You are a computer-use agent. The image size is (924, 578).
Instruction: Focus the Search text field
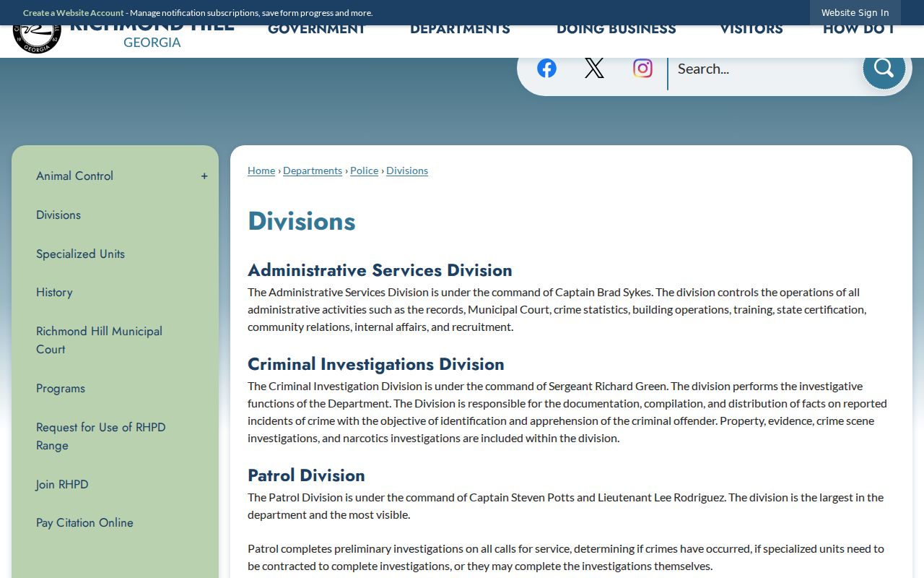point(765,69)
